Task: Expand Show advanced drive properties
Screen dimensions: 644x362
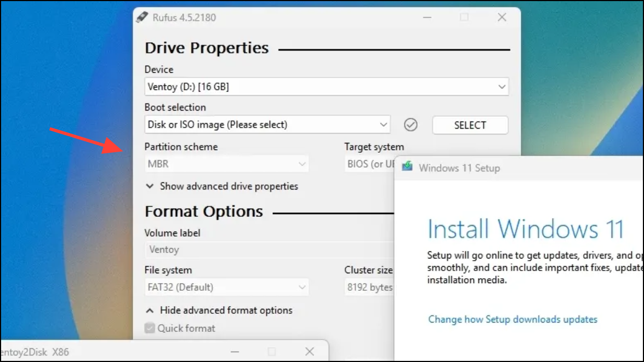Action: coord(222,186)
